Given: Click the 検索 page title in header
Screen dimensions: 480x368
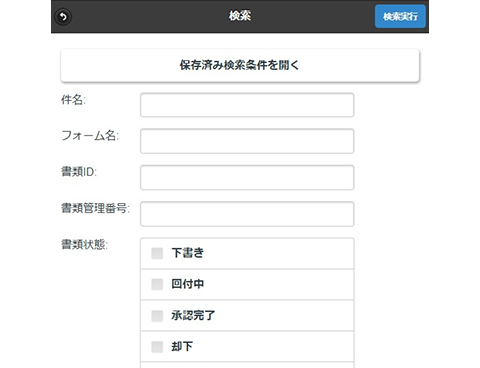Looking at the screenshot, I should pos(240,16).
